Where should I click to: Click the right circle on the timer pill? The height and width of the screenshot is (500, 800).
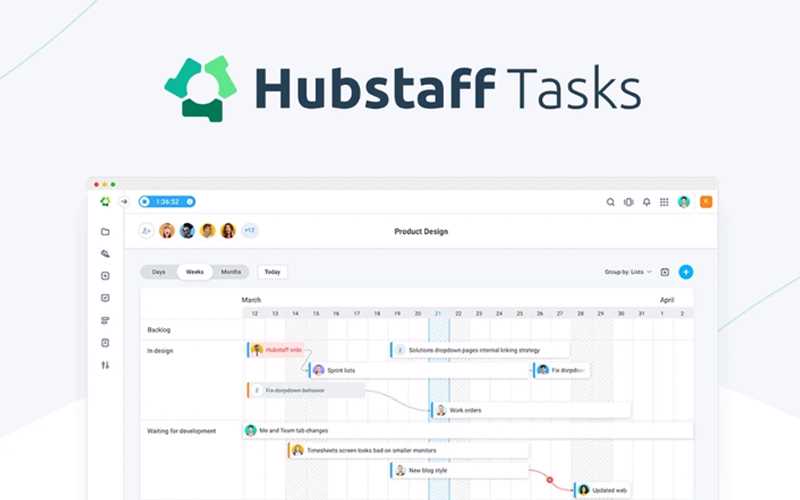[190, 202]
